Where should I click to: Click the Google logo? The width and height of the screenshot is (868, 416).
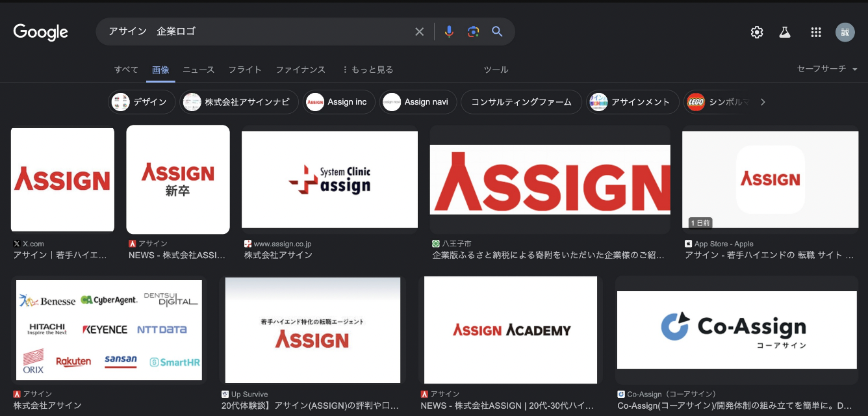coord(41,32)
